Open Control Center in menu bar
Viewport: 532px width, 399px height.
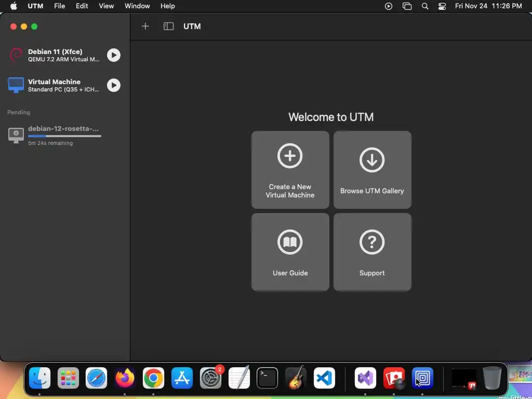pyautogui.click(x=442, y=6)
